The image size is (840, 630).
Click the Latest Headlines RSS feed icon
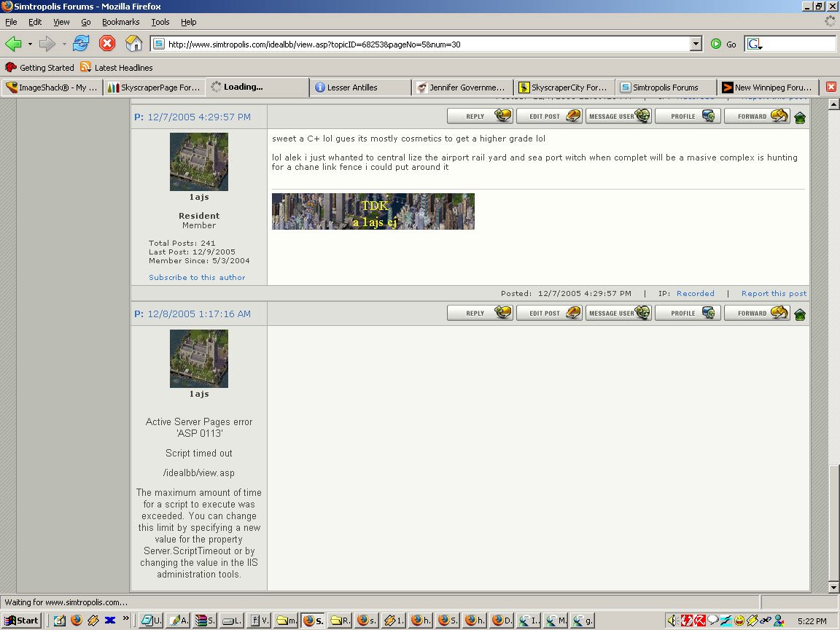click(86, 67)
